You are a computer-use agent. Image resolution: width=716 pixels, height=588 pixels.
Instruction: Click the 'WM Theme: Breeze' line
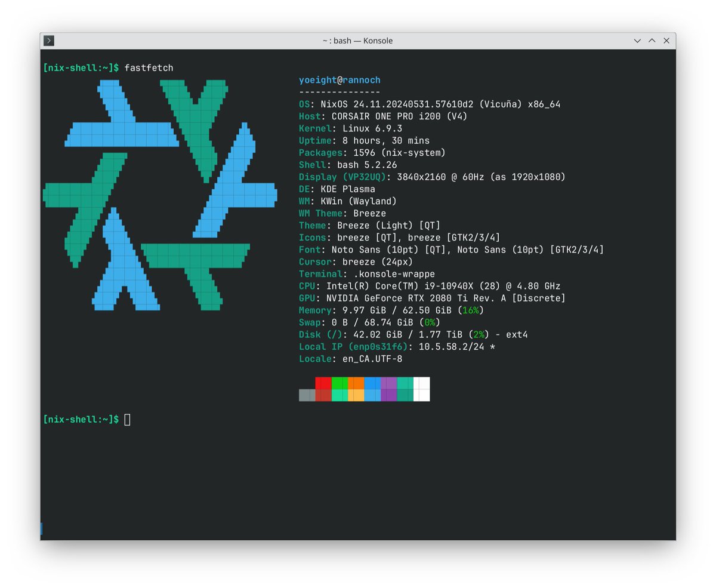coord(342,214)
